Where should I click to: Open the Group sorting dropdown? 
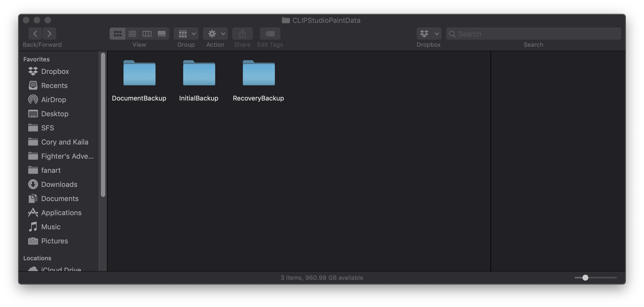click(x=186, y=34)
